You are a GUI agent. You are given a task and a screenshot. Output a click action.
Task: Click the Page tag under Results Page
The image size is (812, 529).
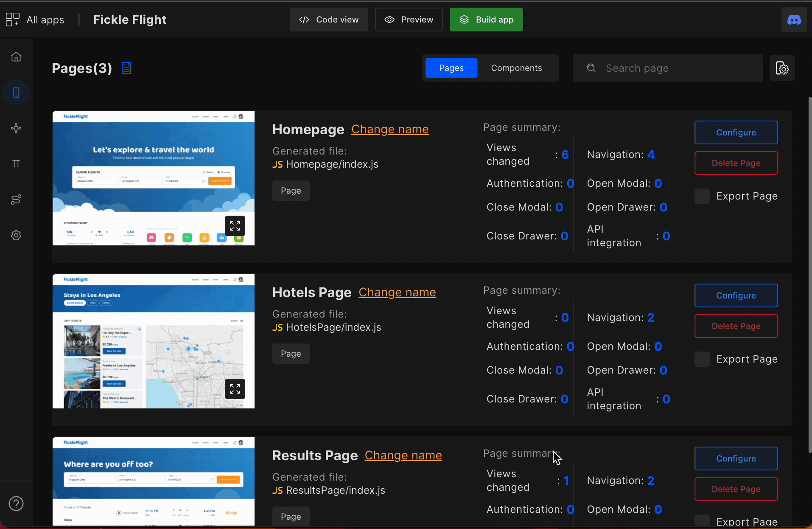click(291, 516)
